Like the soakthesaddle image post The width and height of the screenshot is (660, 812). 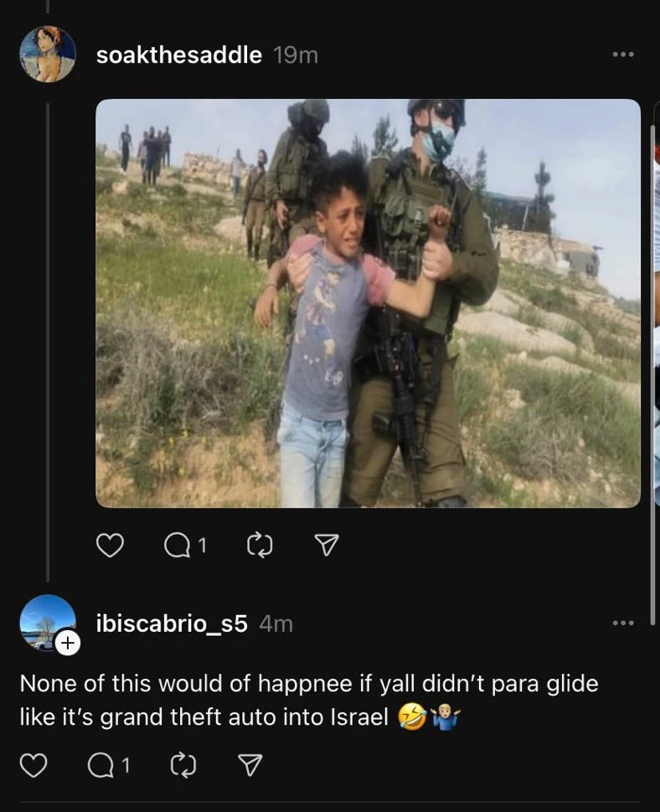pyautogui.click(x=110, y=546)
